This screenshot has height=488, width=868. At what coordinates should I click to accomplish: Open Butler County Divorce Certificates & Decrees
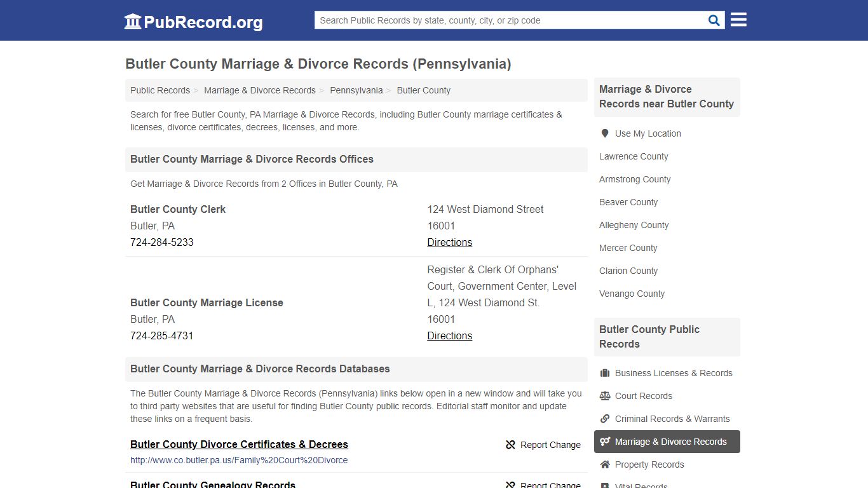tap(239, 444)
